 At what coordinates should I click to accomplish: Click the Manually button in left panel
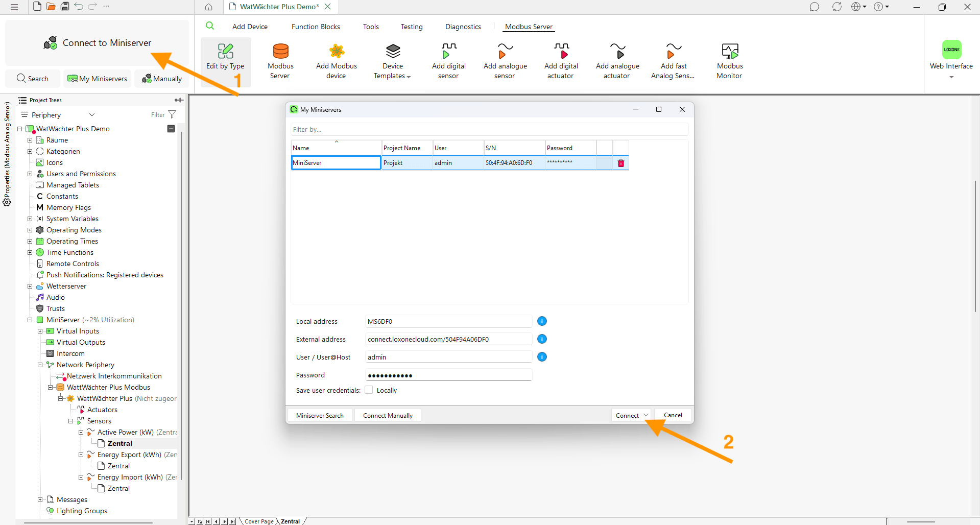pos(161,79)
